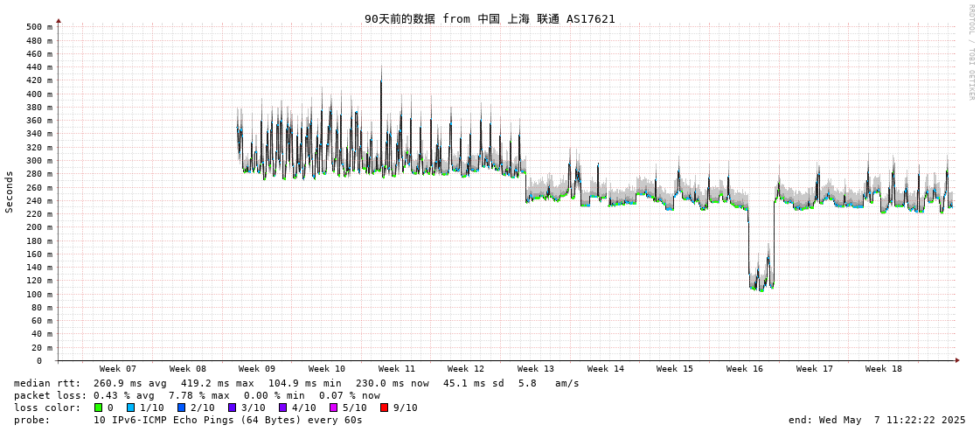Click the red 9/10 loss swatch
Screen dimensions: 980x432
click(x=384, y=408)
